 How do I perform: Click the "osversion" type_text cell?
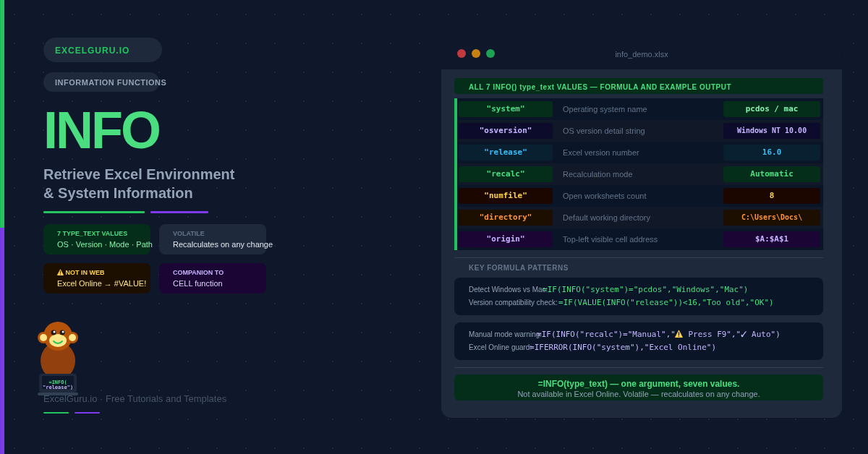click(x=506, y=131)
